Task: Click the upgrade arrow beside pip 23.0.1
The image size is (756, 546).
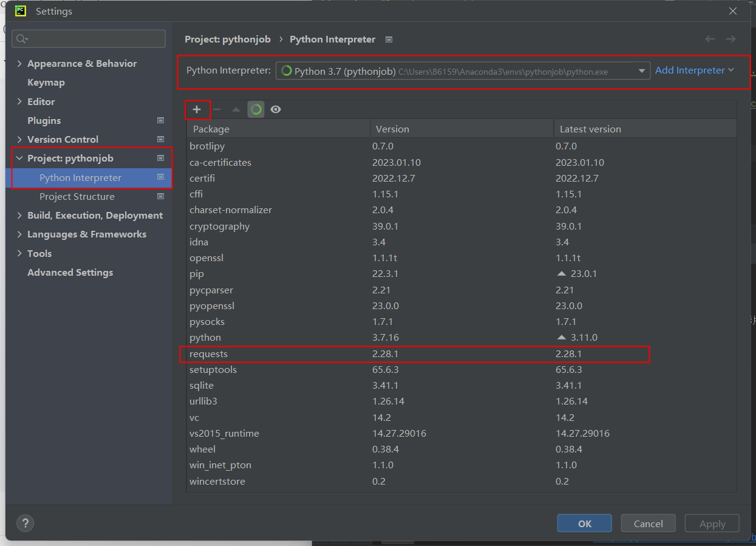Action: pos(561,274)
